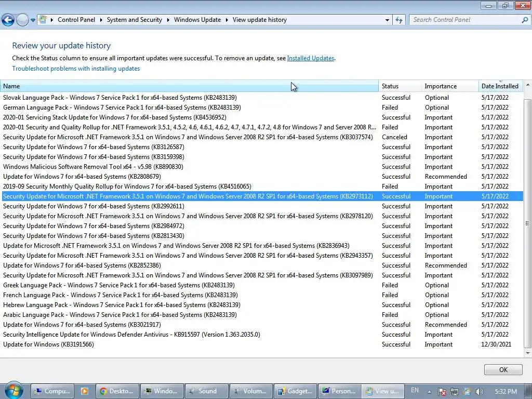Viewport: 532px width, 399px height.
Task: Click the 5:32 PM tray clock
Action: click(x=506, y=392)
